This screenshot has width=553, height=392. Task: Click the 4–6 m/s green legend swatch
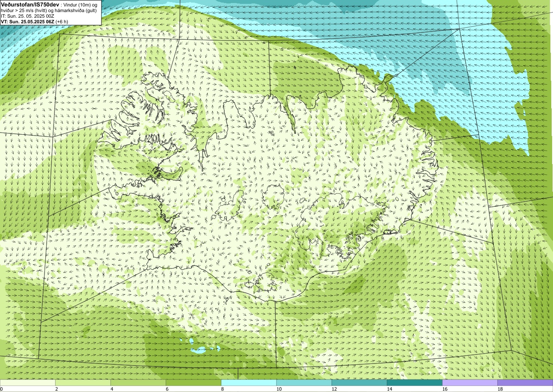click(138, 383)
